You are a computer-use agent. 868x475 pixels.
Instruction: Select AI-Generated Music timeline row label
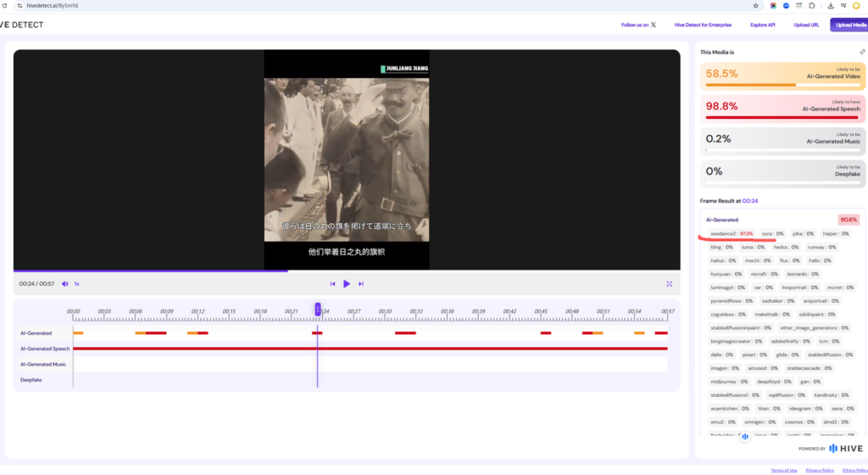(42, 364)
